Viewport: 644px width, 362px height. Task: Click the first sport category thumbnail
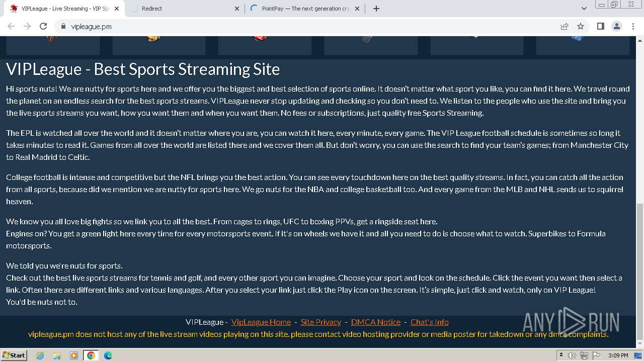(x=53, y=45)
